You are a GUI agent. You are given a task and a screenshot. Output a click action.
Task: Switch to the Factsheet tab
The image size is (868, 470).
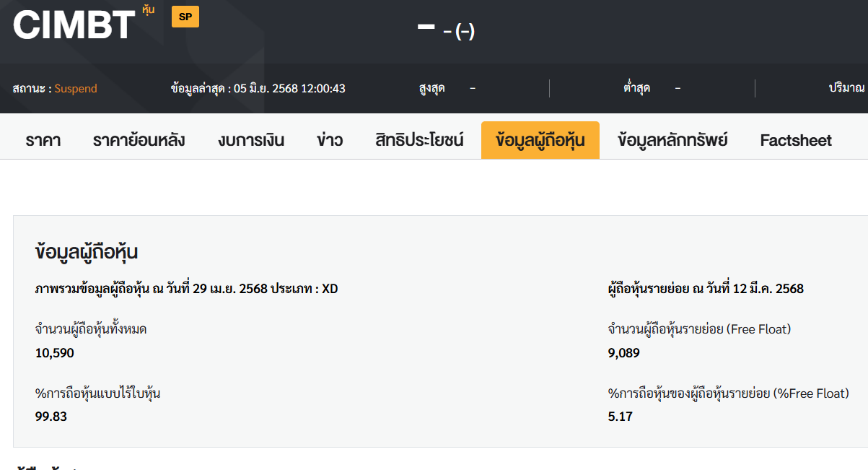pos(796,140)
